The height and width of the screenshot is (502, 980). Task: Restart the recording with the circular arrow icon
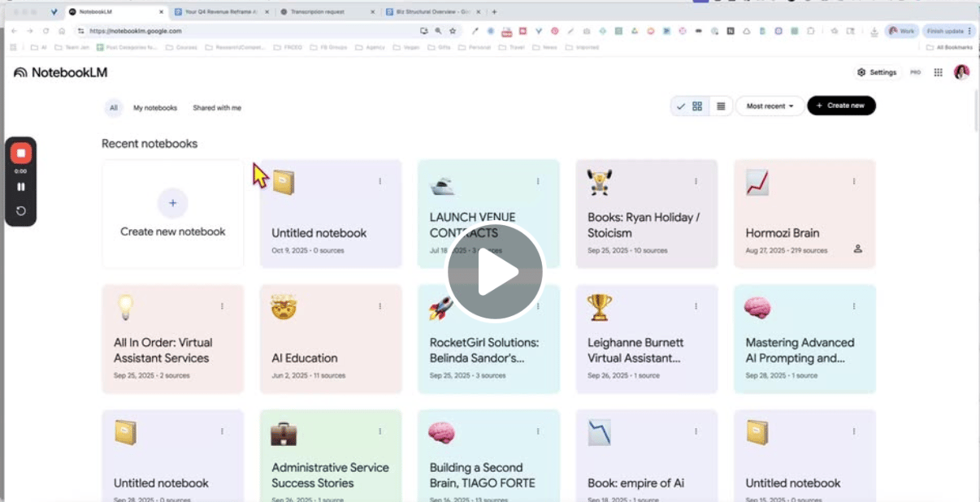(21, 210)
